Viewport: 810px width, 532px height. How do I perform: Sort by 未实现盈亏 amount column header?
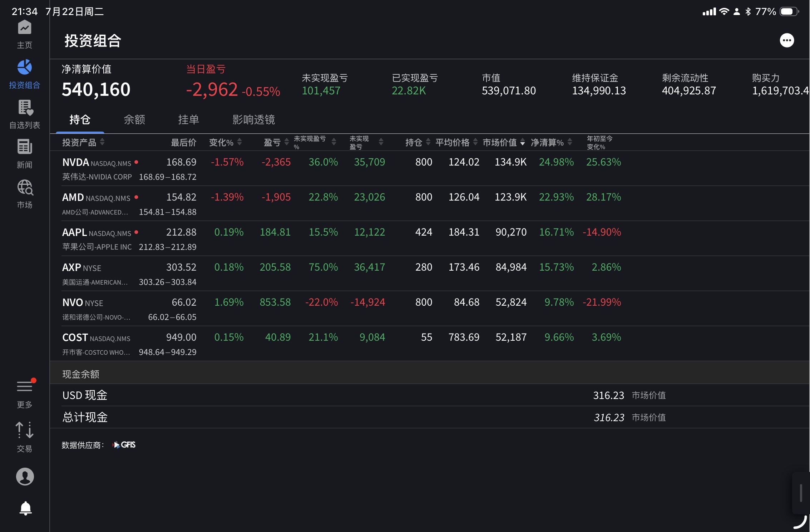366,142
